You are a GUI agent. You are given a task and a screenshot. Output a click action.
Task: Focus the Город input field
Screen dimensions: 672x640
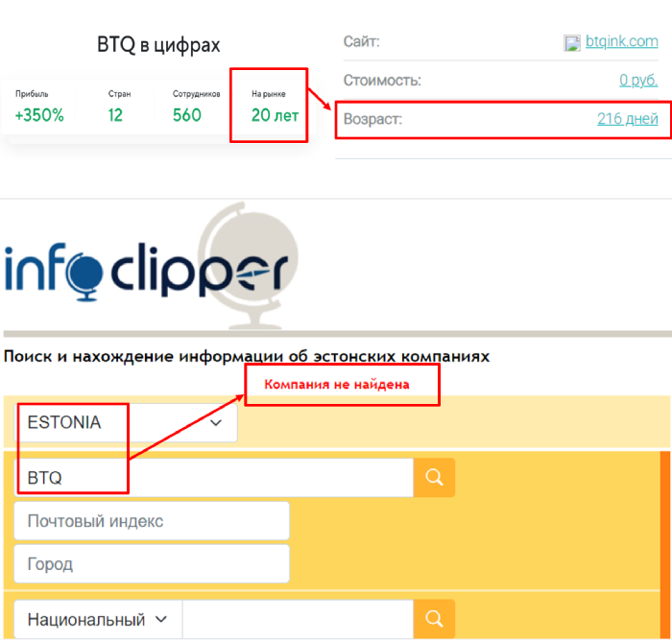pyautogui.click(x=152, y=564)
